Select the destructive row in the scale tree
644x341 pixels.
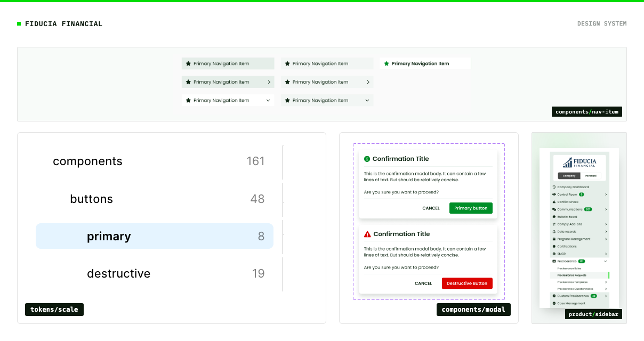[155, 273]
